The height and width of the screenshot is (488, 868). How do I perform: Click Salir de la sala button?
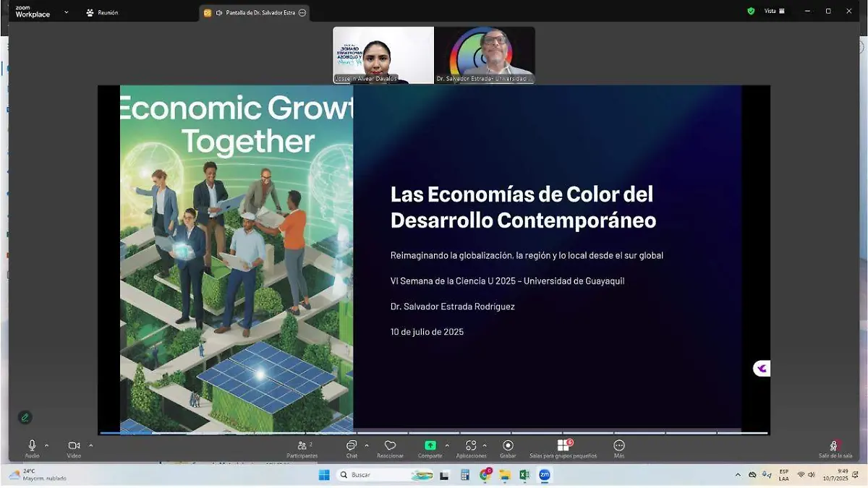pos(835,448)
